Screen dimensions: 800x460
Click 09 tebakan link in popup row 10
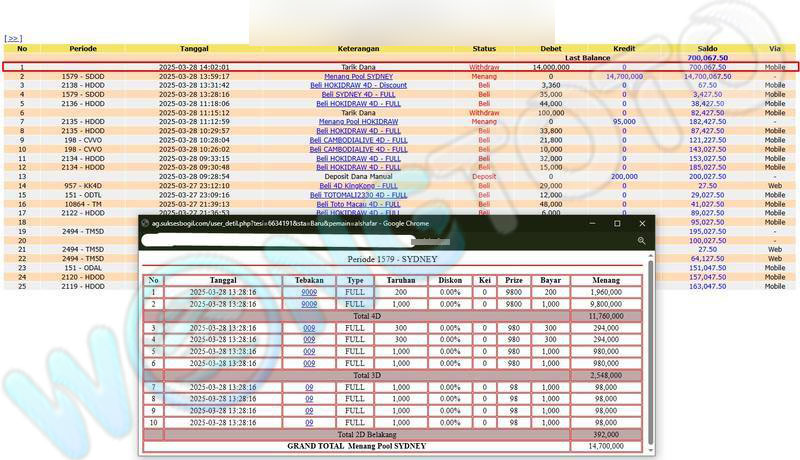click(309, 422)
